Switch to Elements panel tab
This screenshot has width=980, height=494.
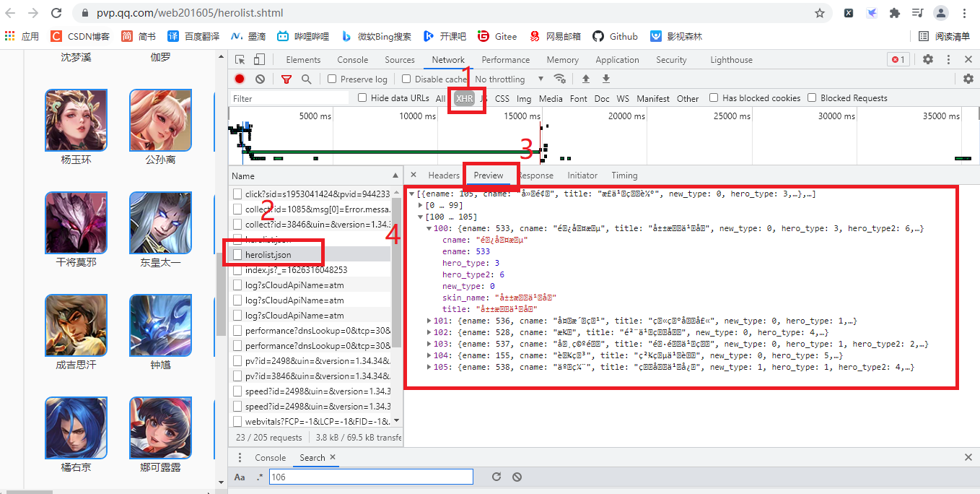click(x=303, y=60)
